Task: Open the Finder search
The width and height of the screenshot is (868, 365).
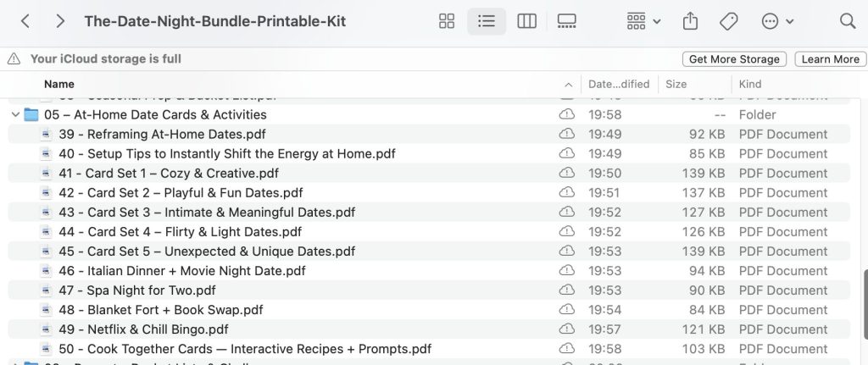Action: (847, 22)
